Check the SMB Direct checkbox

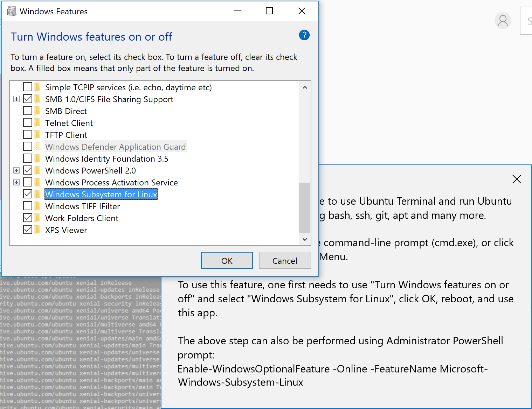tap(28, 111)
